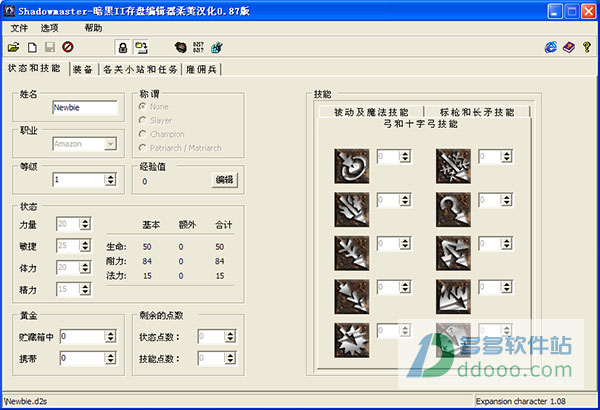Select the Strafe triple-arrow skill icon
Viewport: 600px width, 410px height.
pos(453,253)
